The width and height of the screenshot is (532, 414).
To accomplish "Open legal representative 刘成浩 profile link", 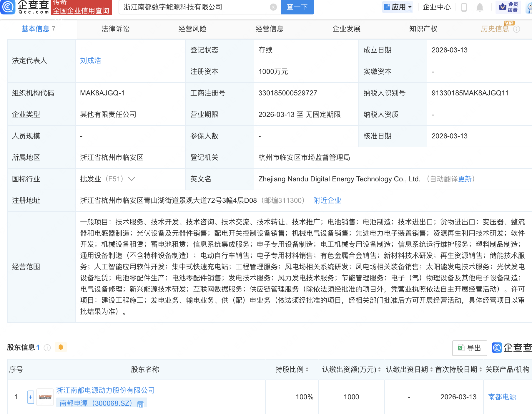I will click(x=90, y=61).
